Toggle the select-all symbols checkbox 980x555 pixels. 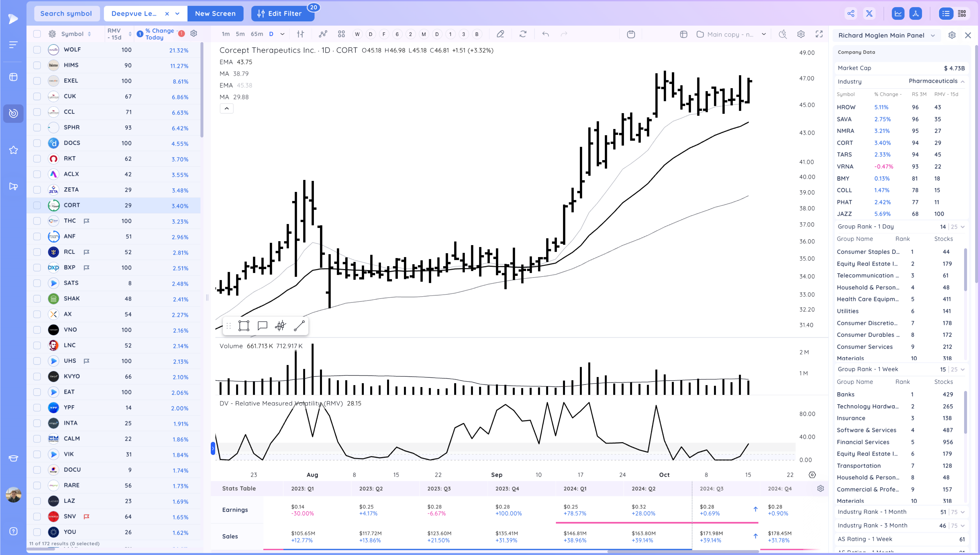[37, 34]
